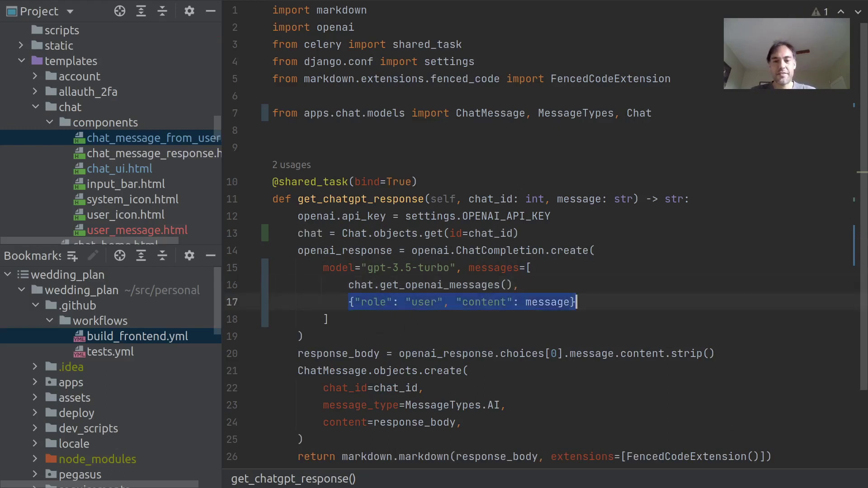Collapse the components folder under chat
The height and width of the screenshot is (488, 868).
pos(50,122)
